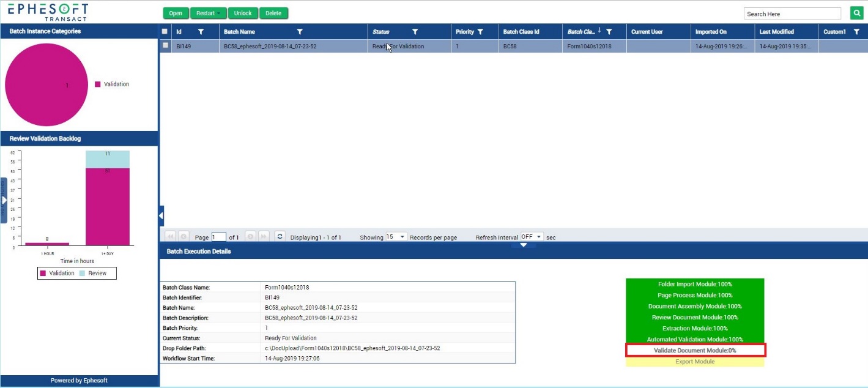
Task: Sort by the Batch Cla.. column header
Action: (x=581, y=32)
